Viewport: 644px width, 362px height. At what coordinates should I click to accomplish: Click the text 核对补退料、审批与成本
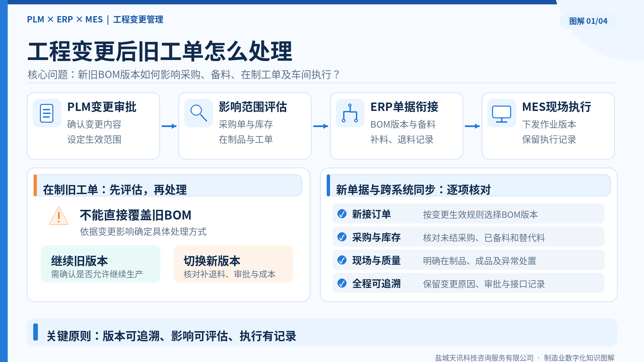(229, 274)
